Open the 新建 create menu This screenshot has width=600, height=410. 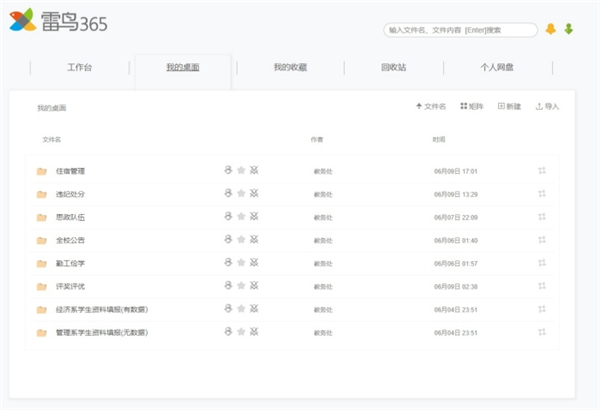(509, 106)
